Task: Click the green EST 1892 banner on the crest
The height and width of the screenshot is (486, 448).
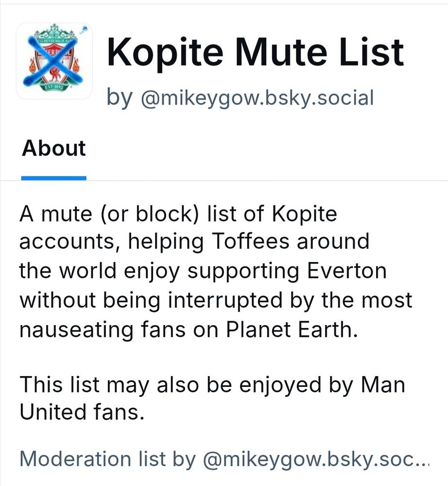Action: pos(55,87)
